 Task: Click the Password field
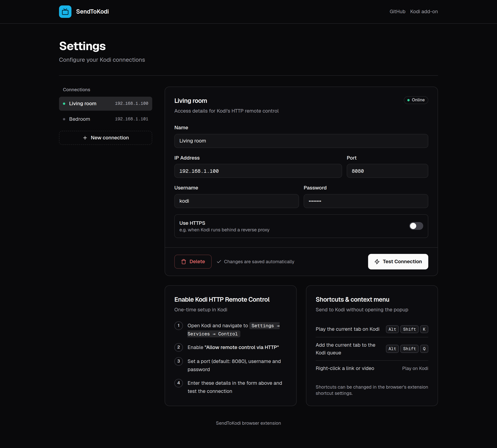(x=366, y=201)
